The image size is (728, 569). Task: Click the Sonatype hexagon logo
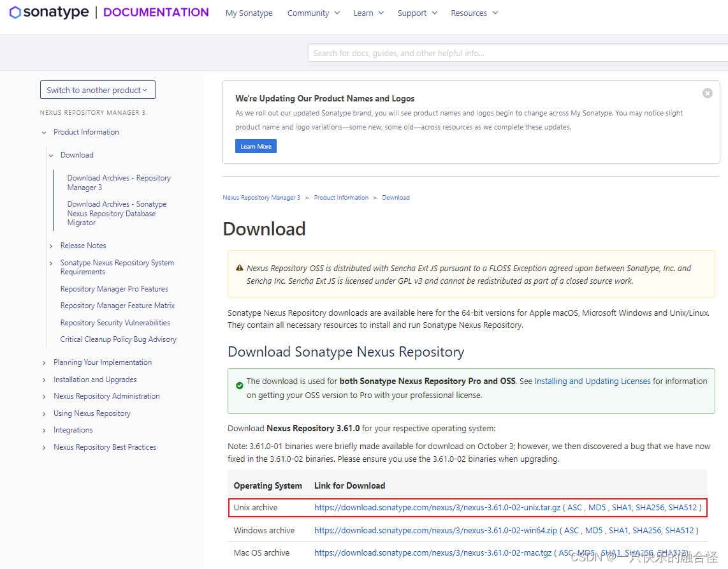15,13
